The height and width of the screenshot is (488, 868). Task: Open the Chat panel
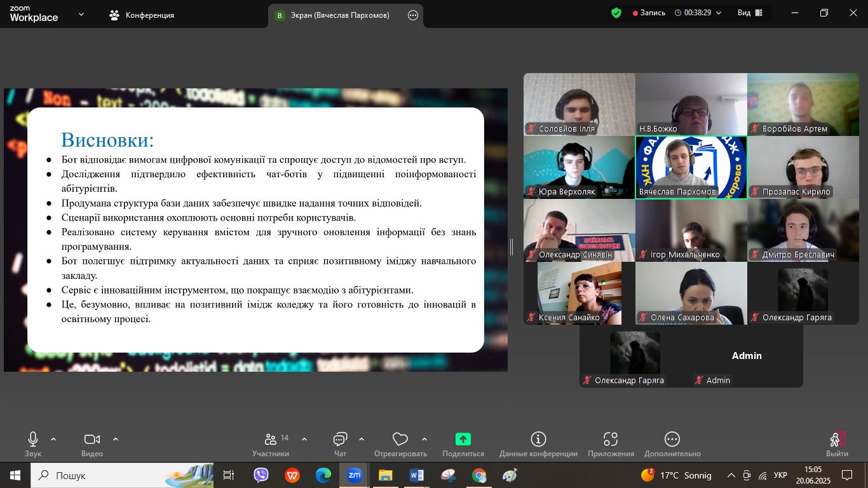(340, 440)
